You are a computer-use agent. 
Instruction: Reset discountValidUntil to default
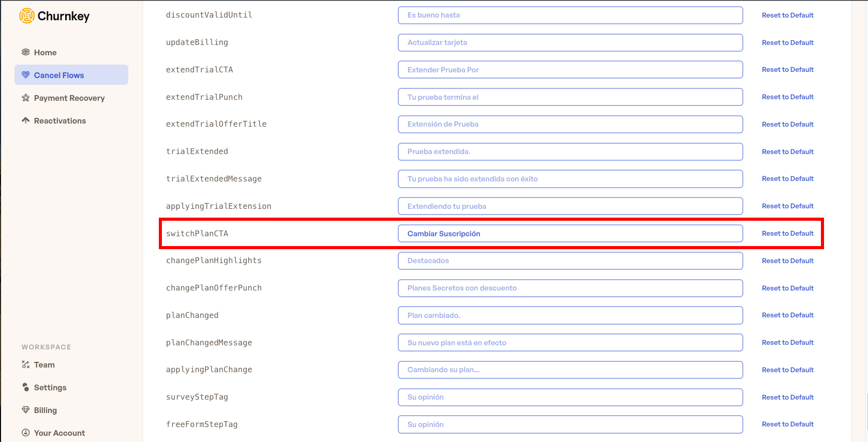pyautogui.click(x=787, y=16)
